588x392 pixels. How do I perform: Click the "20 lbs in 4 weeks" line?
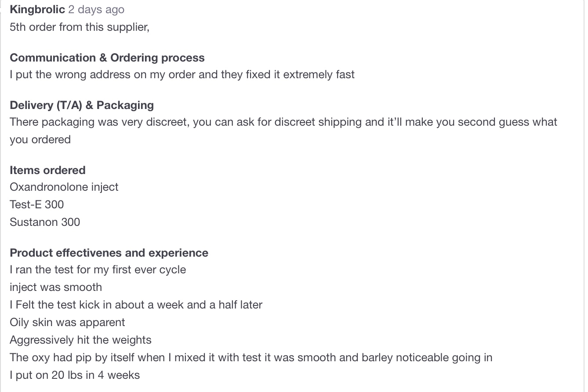pos(75,375)
